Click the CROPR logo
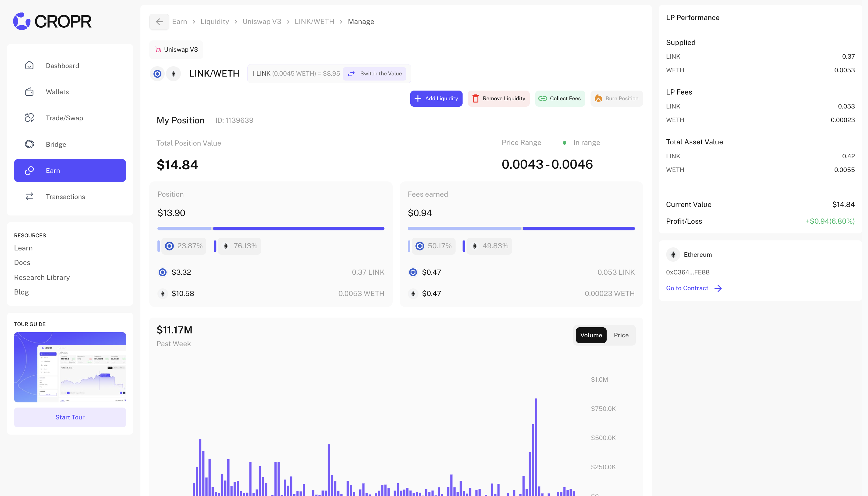Image resolution: width=868 pixels, height=496 pixels. [x=52, y=21]
